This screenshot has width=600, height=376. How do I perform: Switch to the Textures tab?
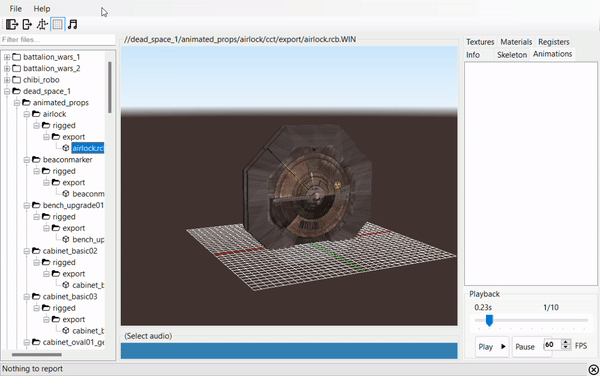click(480, 42)
